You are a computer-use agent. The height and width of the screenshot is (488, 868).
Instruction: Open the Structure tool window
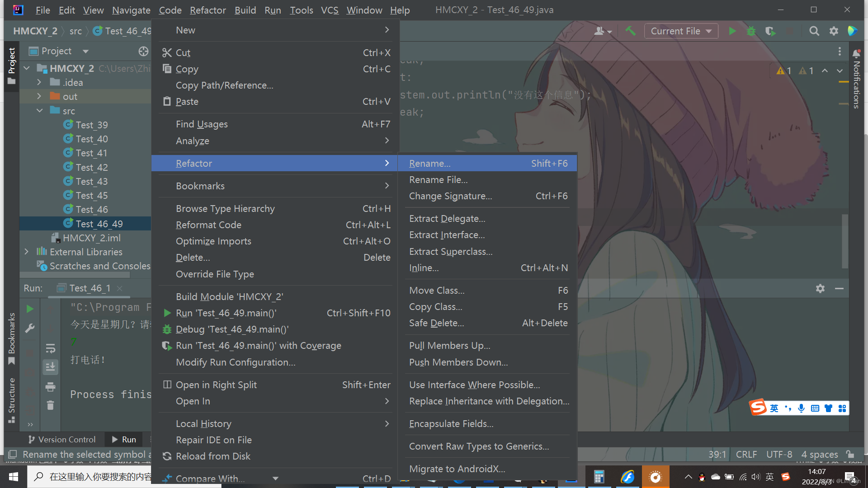pos(12,400)
